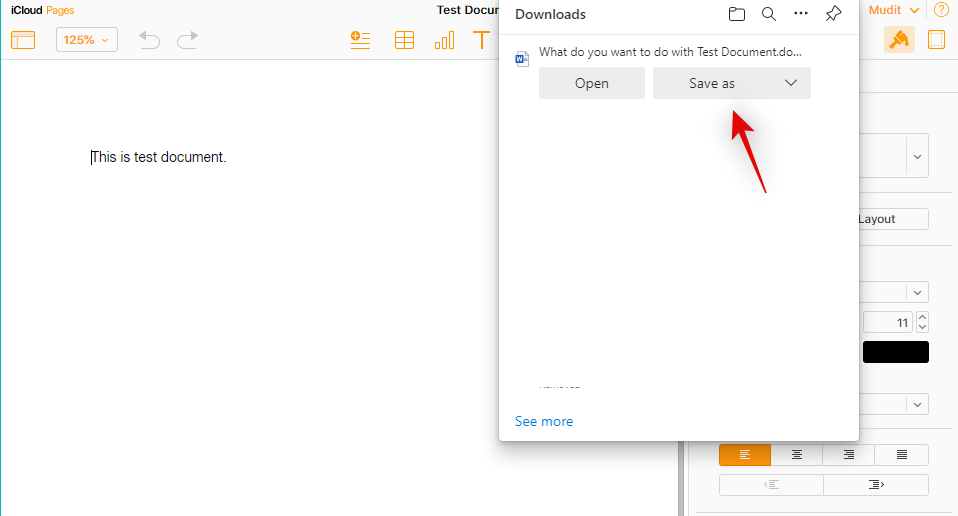Viewport: 958px width, 516px height.
Task: Pin the Downloads panel
Action: pyautogui.click(x=833, y=14)
